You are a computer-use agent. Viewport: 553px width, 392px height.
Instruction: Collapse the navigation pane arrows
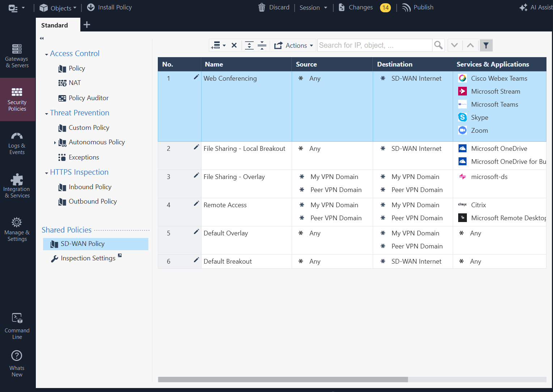(42, 38)
